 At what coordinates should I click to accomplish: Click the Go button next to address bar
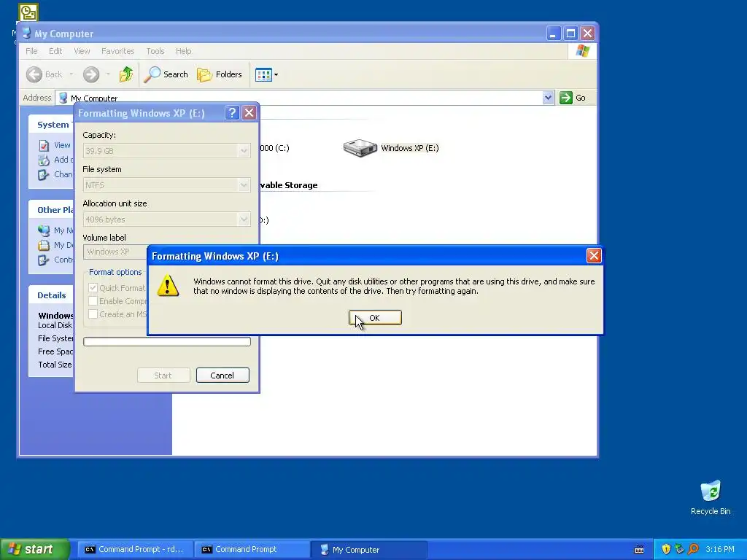pyautogui.click(x=573, y=98)
